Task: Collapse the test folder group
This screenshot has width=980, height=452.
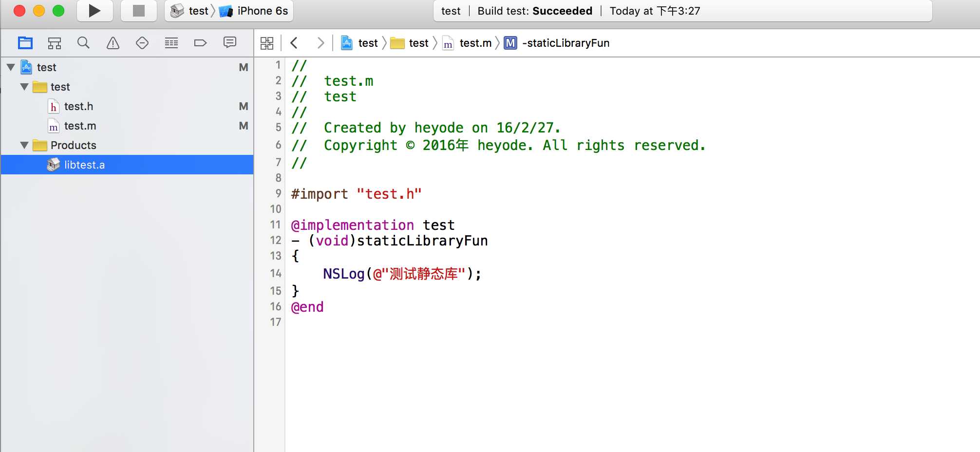Action: [24, 87]
